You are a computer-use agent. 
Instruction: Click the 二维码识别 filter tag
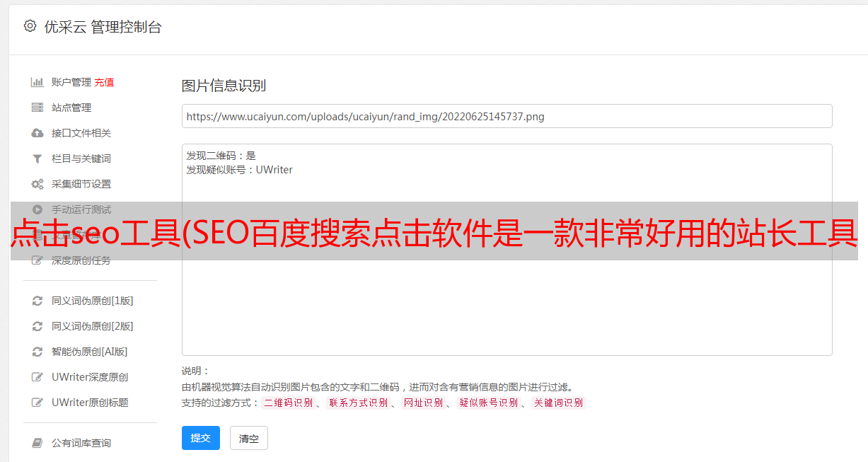pos(288,403)
